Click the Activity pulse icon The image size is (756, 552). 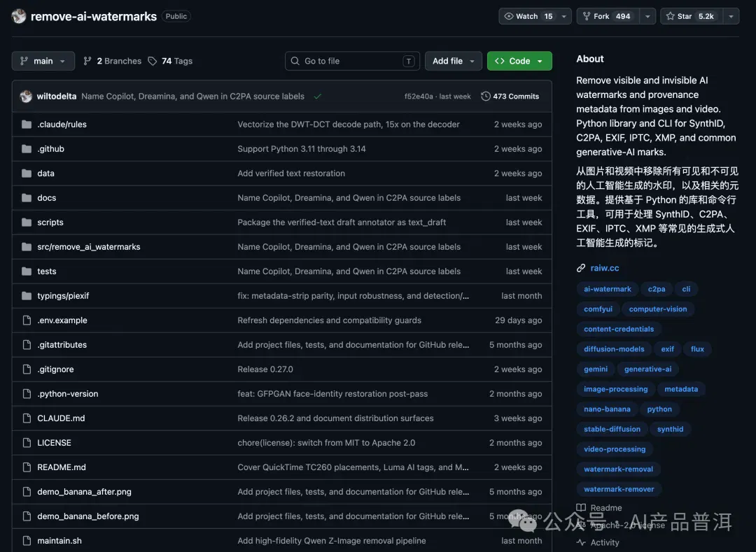[x=581, y=542]
